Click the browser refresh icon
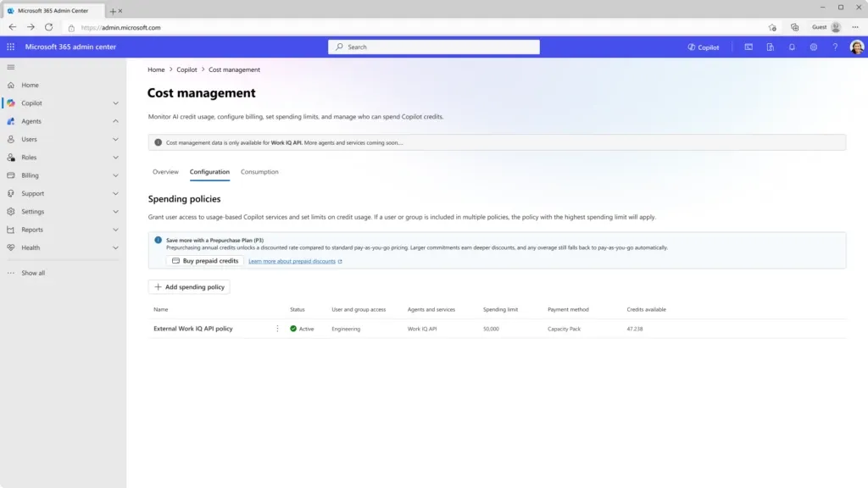 click(x=48, y=27)
